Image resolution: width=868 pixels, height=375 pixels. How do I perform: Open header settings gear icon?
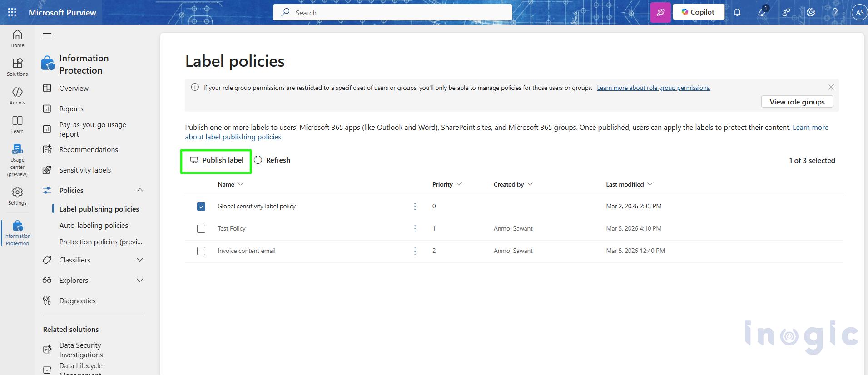point(811,12)
